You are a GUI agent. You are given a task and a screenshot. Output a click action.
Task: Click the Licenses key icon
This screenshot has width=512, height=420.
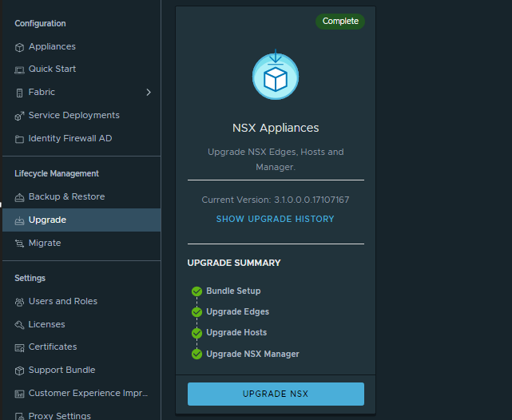pyautogui.click(x=19, y=325)
